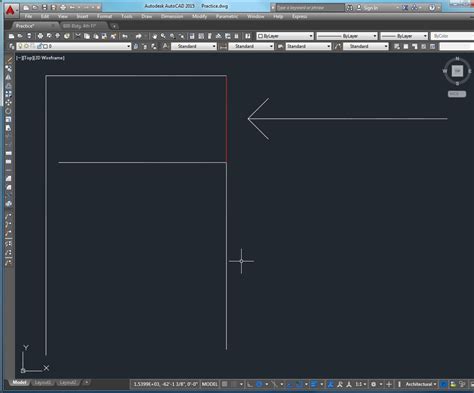Screen dimensions: 474x393
Task: Select the Zoom Realtime magnifier
Action: (163, 36)
